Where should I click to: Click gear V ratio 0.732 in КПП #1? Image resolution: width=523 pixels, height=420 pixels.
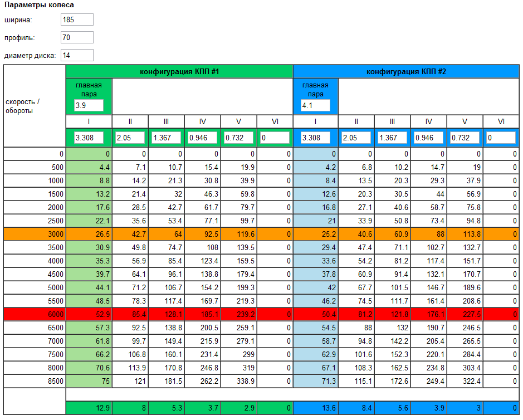coord(238,138)
